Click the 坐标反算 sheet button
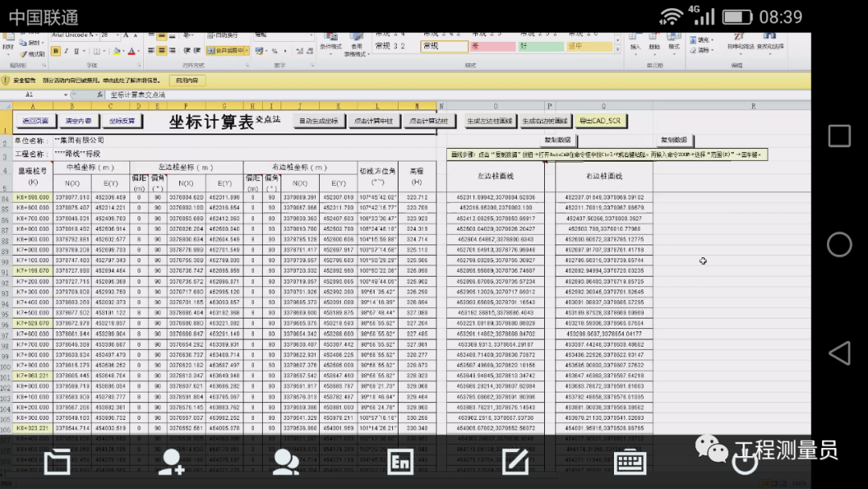This screenshot has height=489, width=868. [x=122, y=121]
